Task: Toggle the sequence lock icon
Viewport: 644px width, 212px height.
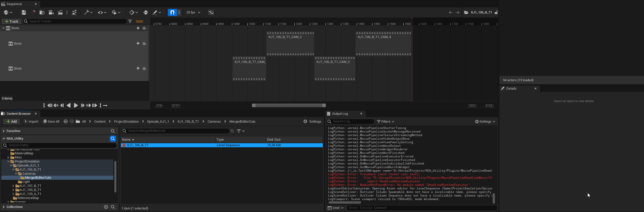Action: [x=496, y=12]
